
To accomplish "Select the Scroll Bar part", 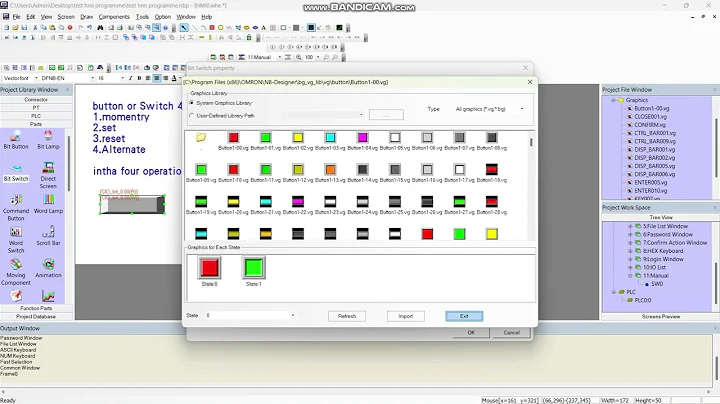I will pyautogui.click(x=48, y=236).
